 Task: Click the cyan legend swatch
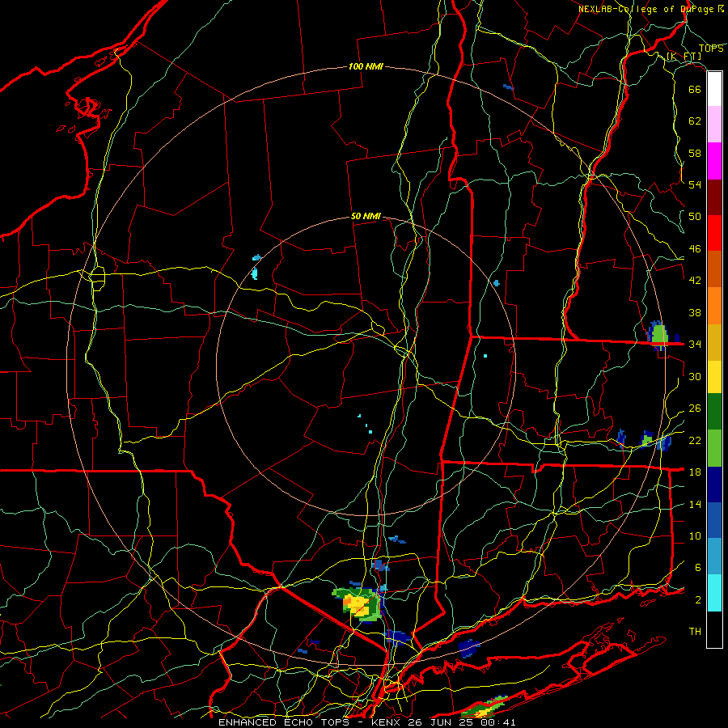[x=714, y=593]
